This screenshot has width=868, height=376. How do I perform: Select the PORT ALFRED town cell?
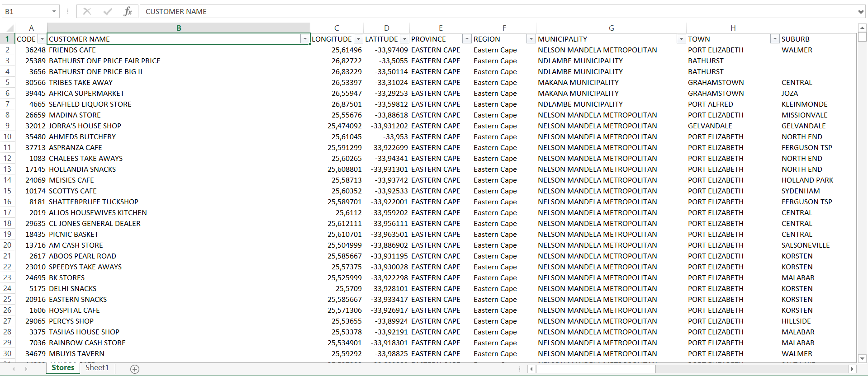coord(733,104)
